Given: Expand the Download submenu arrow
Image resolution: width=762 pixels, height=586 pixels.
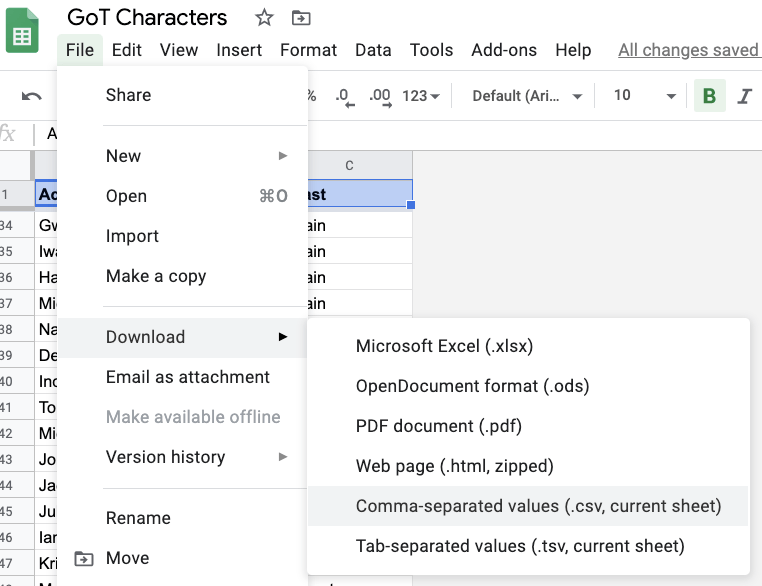Looking at the screenshot, I should [283, 337].
